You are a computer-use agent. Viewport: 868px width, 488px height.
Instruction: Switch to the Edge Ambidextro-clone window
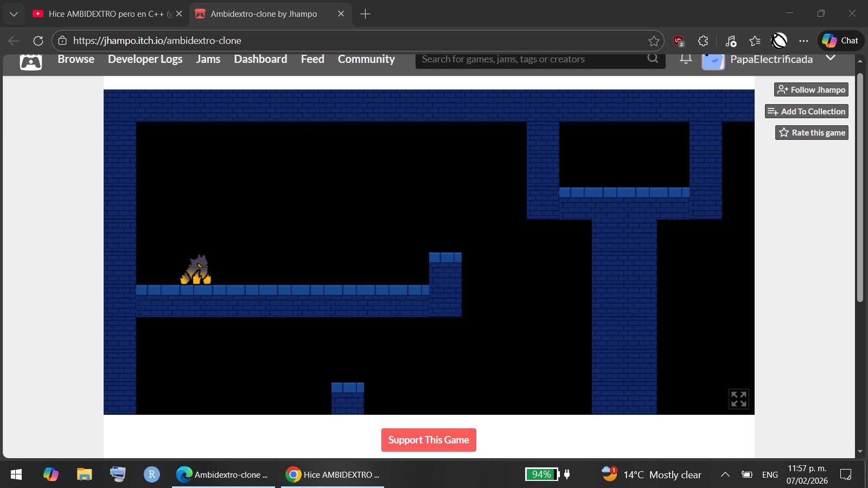pos(224,474)
